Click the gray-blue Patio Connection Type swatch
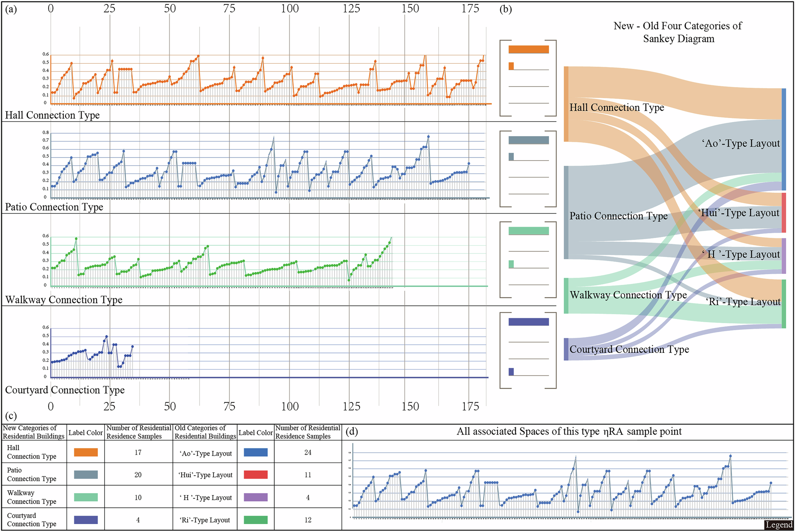 tap(85, 474)
